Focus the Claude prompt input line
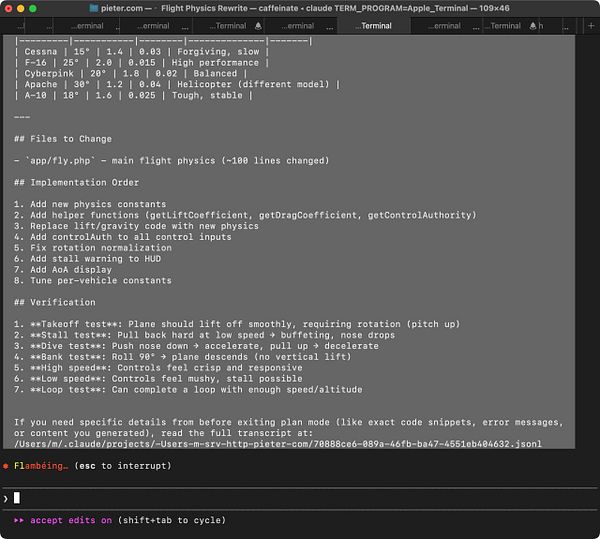The image size is (600, 539). [x=300, y=498]
